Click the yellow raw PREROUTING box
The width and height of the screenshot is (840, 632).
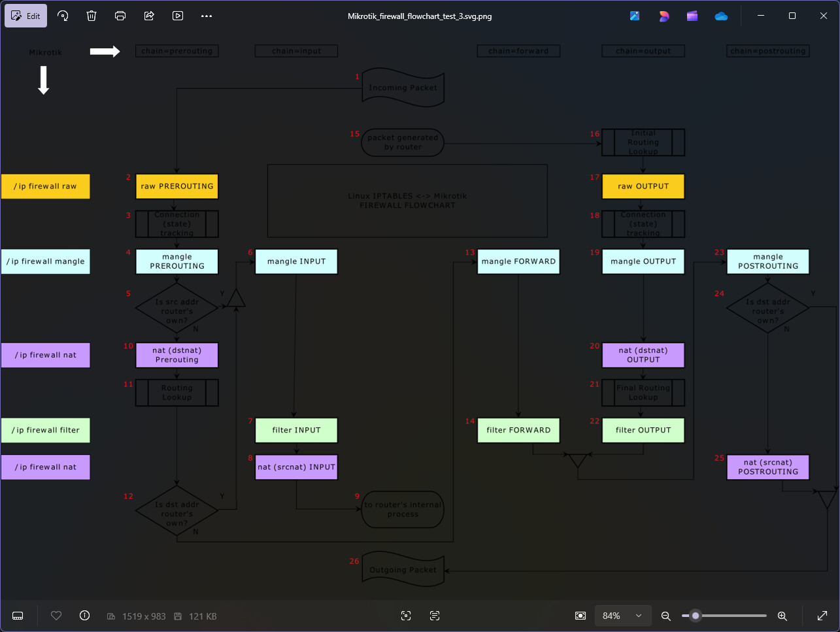[x=177, y=186]
